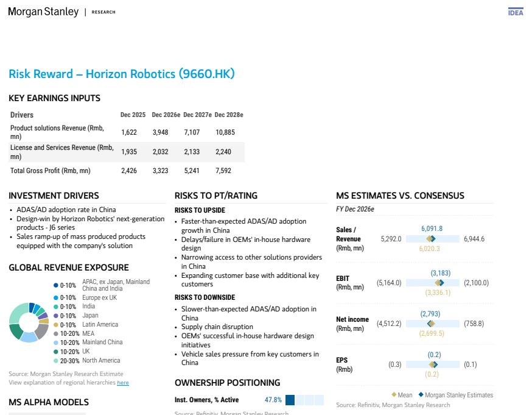Click the Net income high value "(758.8)"

coord(474,324)
